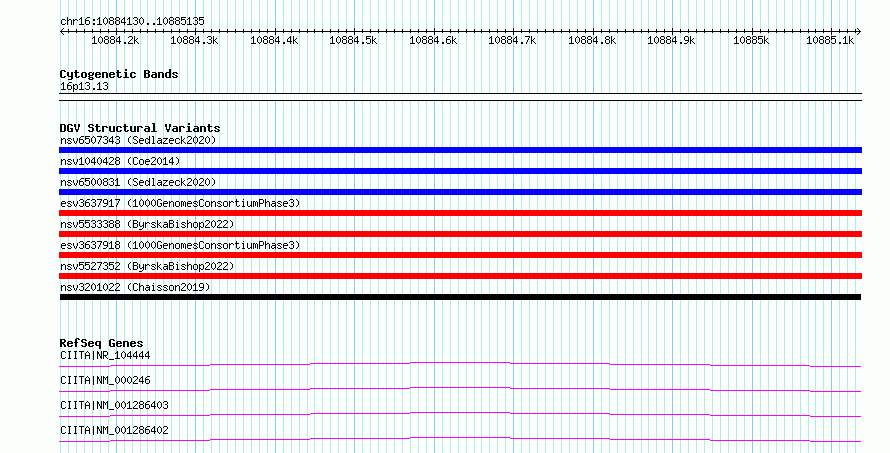Click the 10885.1k ruler tick label
The height and width of the screenshot is (453, 890).
[x=830, y=40]
